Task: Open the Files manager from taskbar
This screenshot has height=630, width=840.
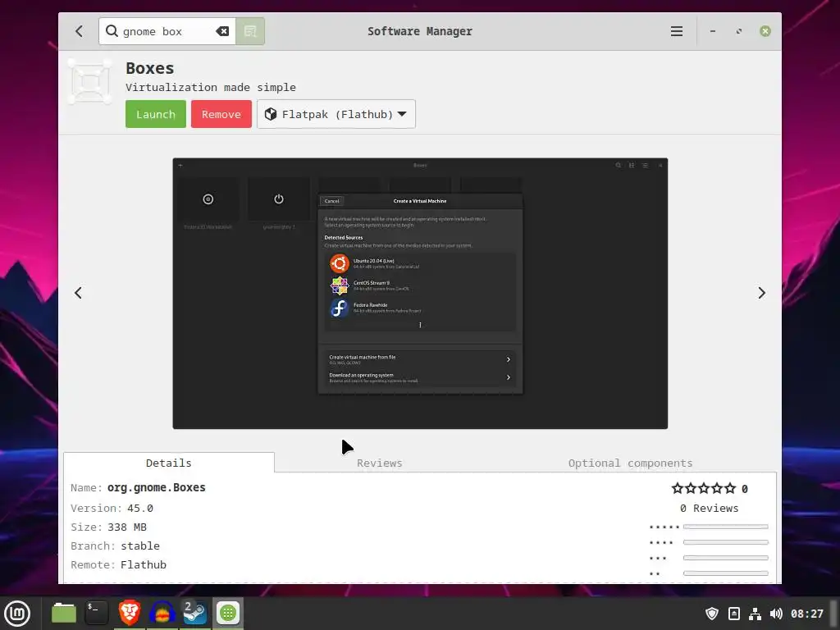Action: (x=64, y=613)
